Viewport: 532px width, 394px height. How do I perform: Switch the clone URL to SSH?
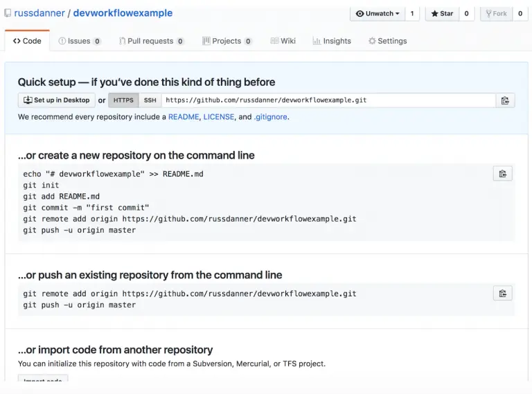(150, 100)
